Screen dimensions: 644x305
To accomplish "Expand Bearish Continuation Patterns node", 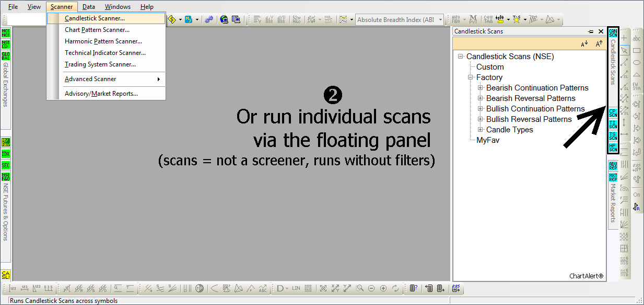I will click(481, 88).
